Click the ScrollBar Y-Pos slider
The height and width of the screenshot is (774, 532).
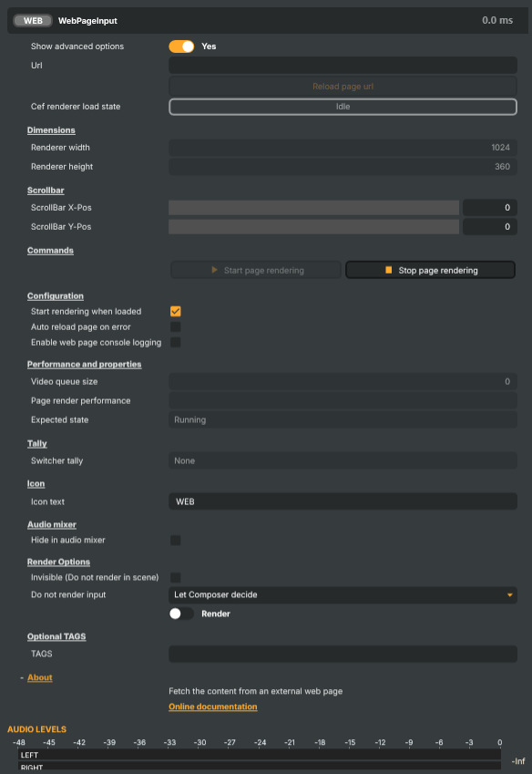pyautogui.click(x=313, y=227)
